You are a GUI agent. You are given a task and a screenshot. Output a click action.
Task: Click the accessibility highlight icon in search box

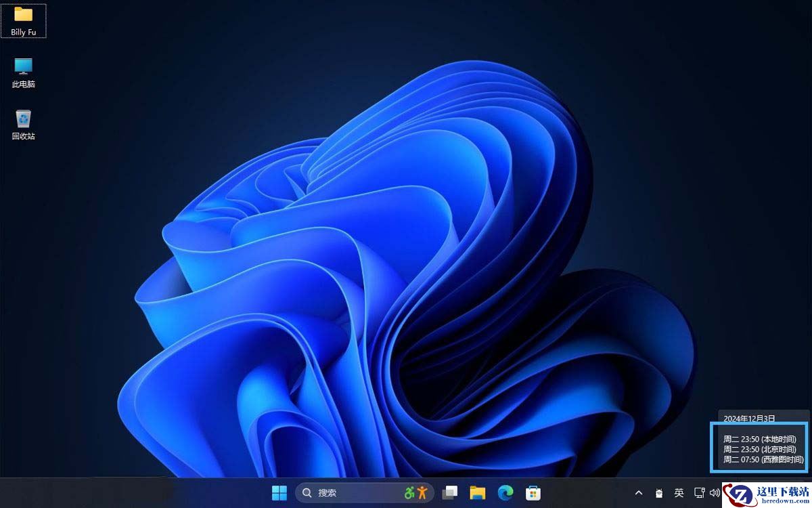416,492
